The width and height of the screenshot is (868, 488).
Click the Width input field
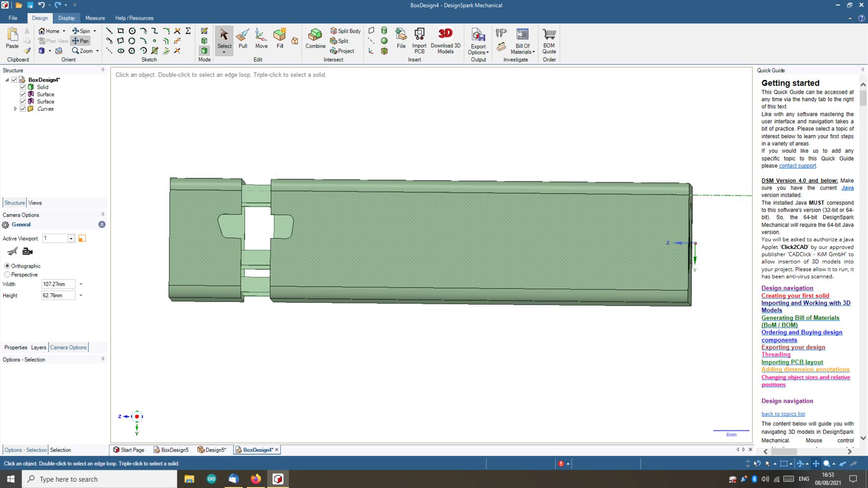tap(58, 284)
